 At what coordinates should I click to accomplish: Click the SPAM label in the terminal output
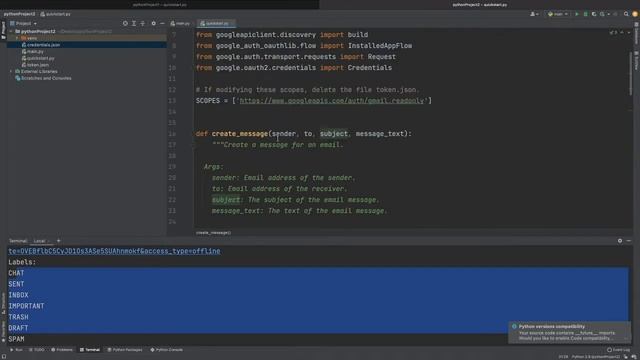click(16, 339)
